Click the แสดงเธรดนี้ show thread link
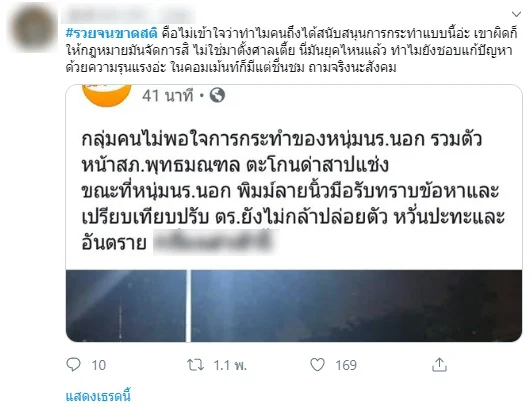 click(x=98, y=396)
